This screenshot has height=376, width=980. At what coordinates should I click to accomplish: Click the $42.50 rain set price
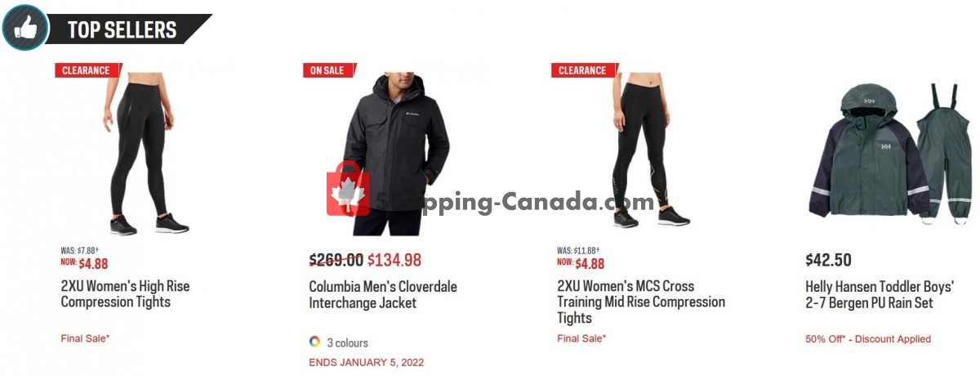[829, 261]
